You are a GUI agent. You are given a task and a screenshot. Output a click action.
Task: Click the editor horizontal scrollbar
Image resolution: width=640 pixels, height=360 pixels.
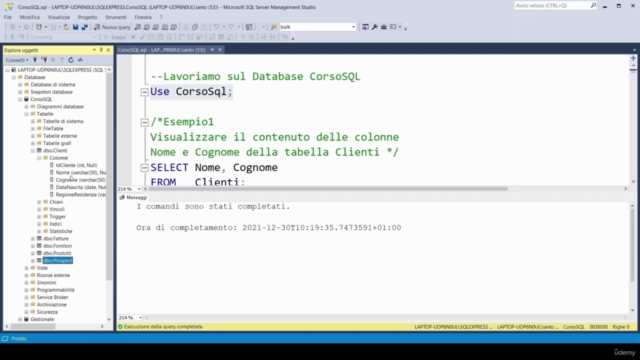click(329, 189)
